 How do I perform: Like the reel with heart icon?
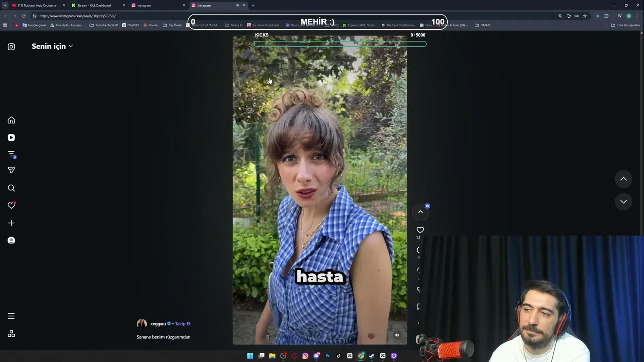[x=420, y=230]
